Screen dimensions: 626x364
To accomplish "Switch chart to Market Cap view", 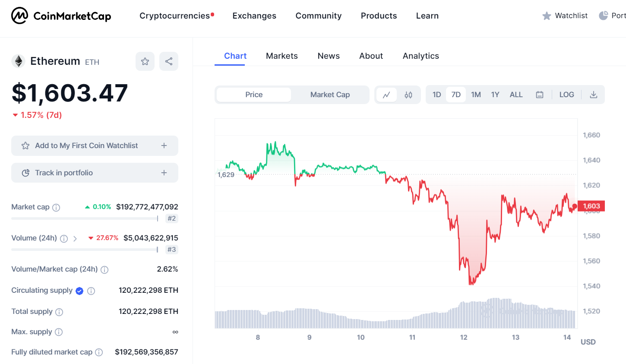I will (x=330, y=95).
